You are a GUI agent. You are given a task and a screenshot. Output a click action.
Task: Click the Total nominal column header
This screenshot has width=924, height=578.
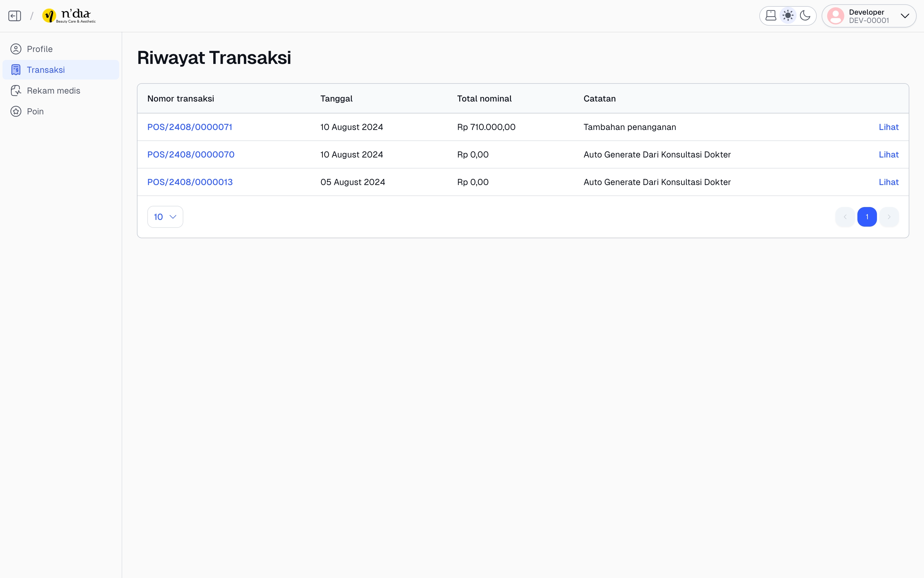coord(484,98)
